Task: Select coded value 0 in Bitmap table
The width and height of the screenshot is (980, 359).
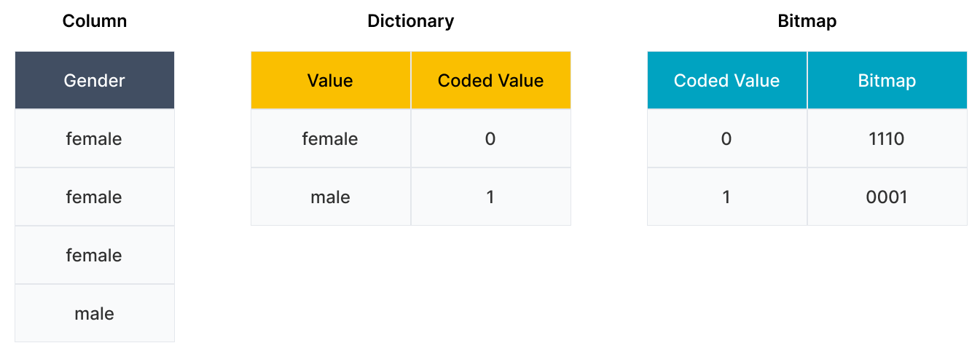Action: [x=726, y=138]
